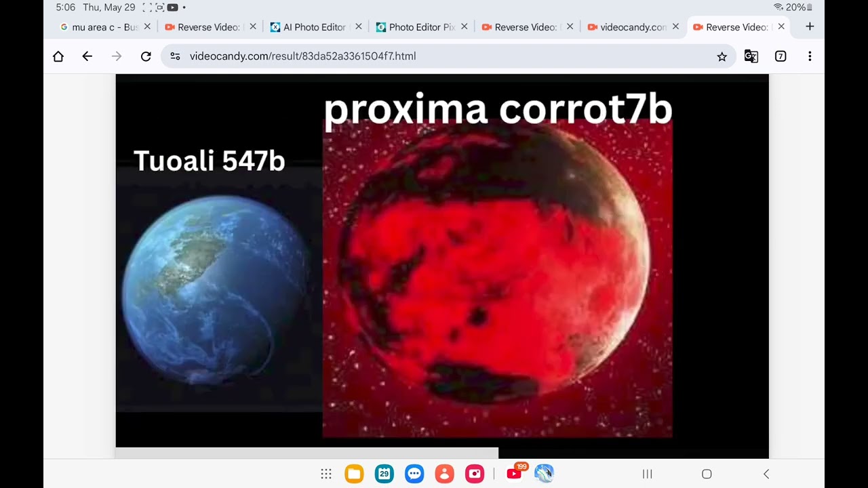Close the Photo Editor Pix tab

click(x=465, y=26)
